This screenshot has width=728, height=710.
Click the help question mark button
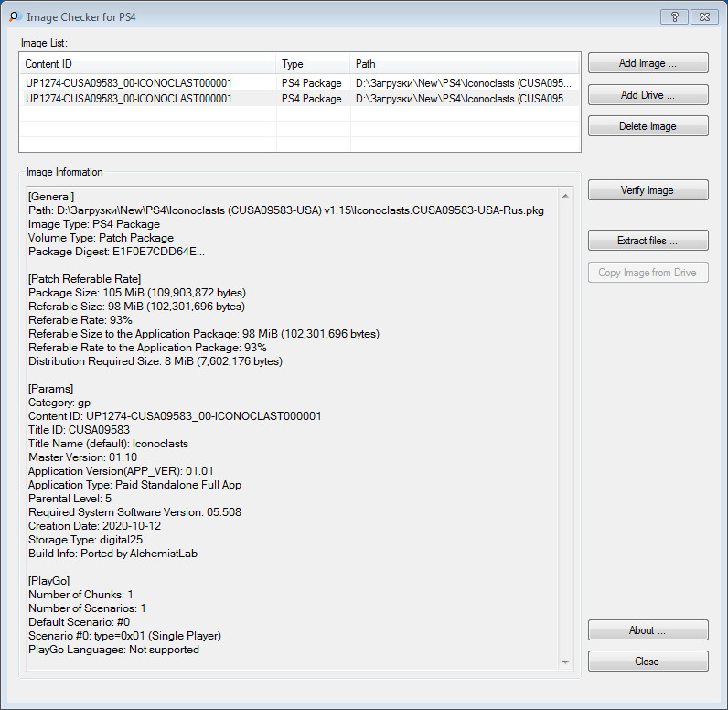pos(675,17)
